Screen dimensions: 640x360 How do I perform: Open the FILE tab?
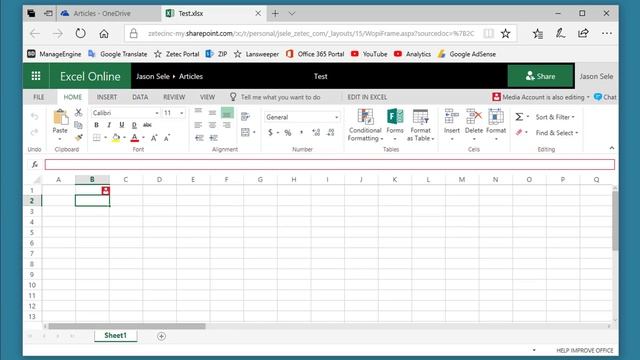pyautogui.click(x=39, y=97)
